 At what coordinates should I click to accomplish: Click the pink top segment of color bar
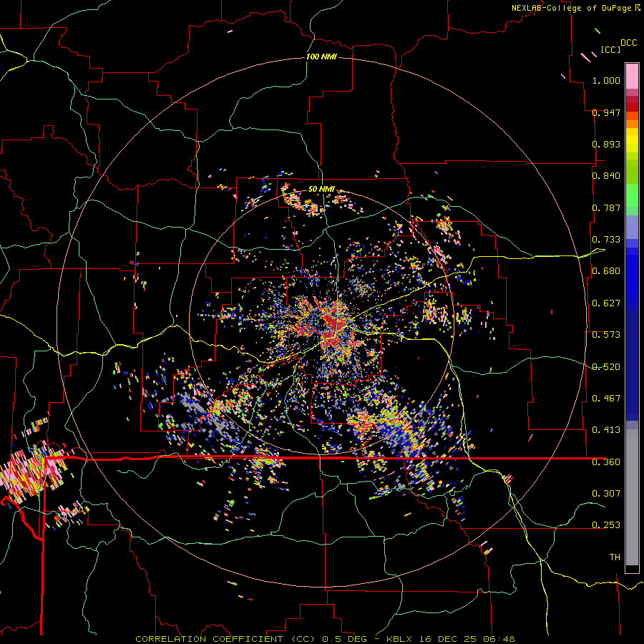[x=632, y=76]
